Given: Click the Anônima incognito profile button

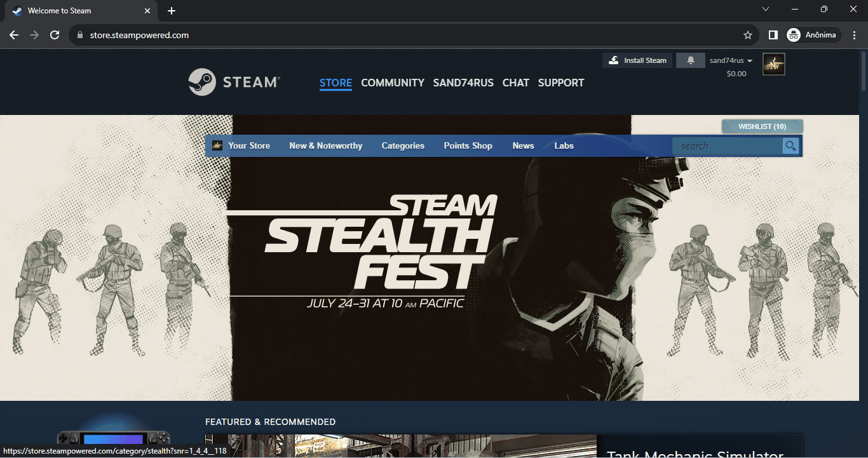Looking at the screenshot, I should click(814, 35).
